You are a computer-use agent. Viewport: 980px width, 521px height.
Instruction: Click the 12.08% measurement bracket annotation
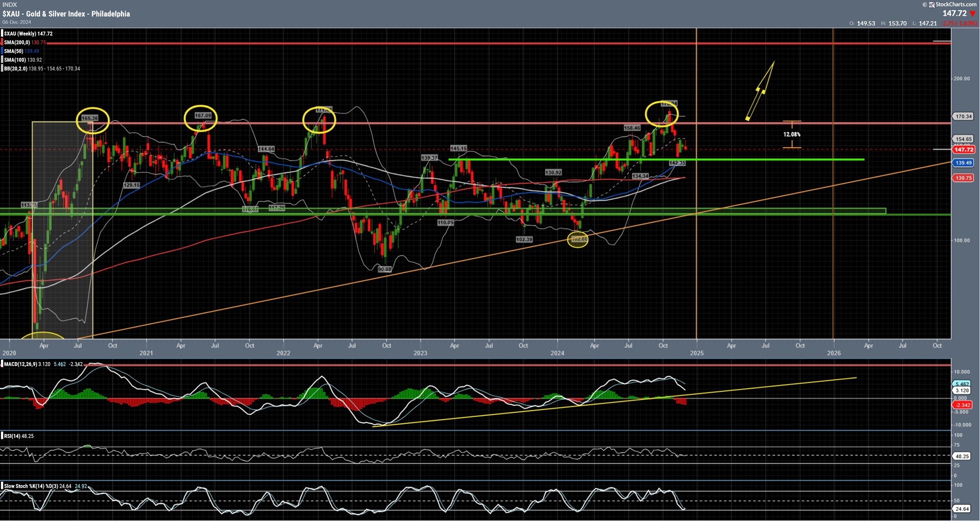(792, 134)
